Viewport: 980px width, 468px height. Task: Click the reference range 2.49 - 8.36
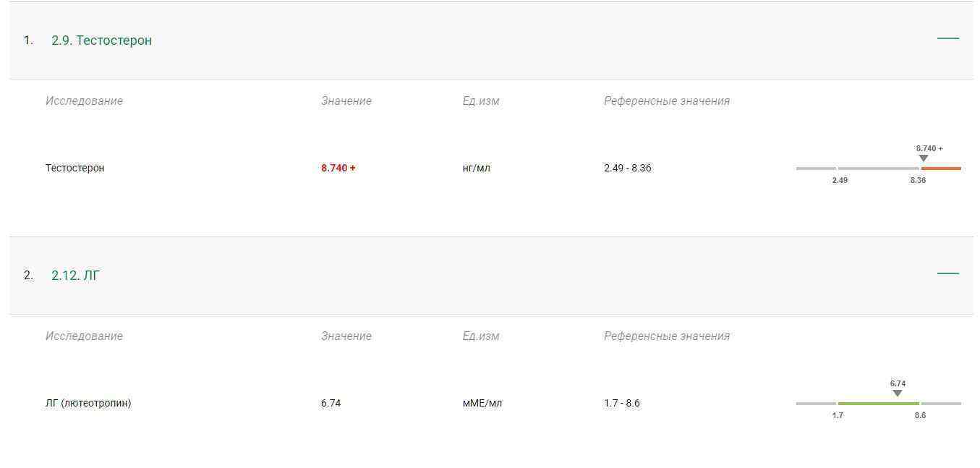tap(627, 168)
